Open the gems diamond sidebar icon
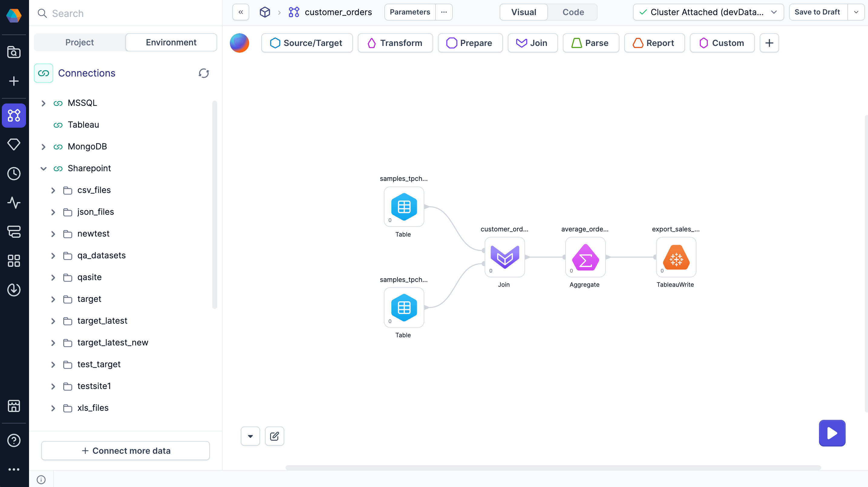 click(x=14, y=144)
